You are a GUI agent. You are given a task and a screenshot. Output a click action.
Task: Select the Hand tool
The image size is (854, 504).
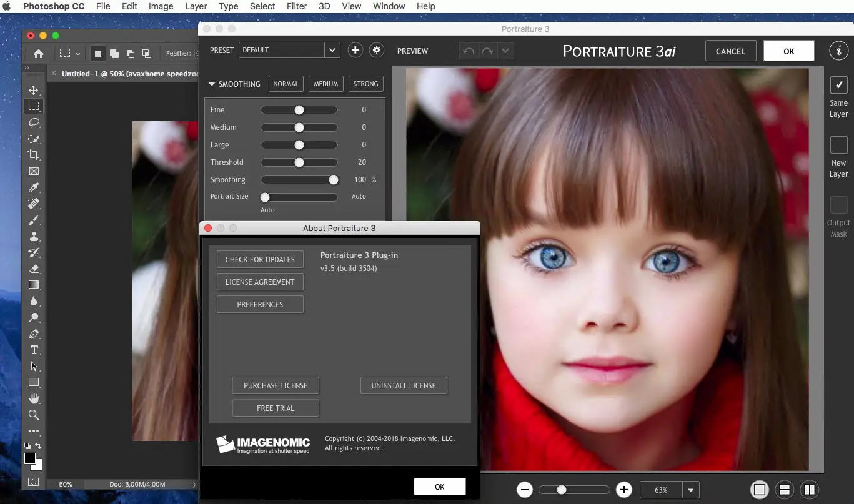[34, 398]
